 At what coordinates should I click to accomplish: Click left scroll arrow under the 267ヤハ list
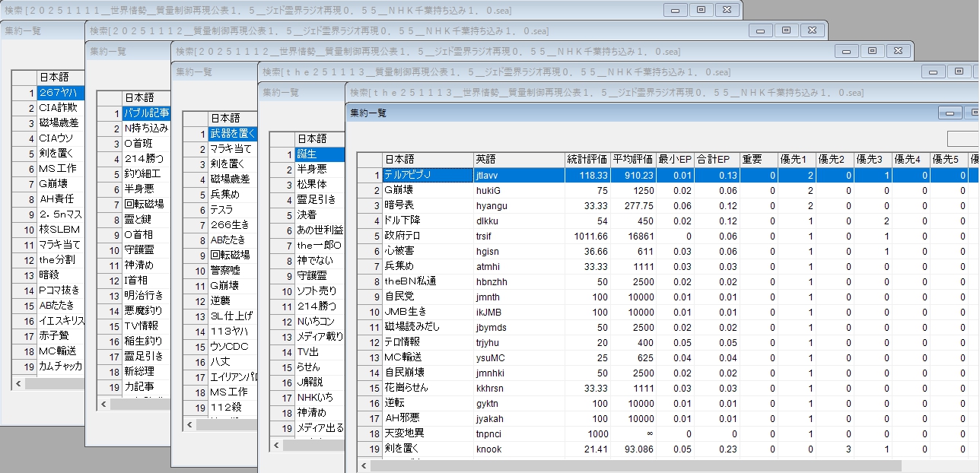point(18,384)
